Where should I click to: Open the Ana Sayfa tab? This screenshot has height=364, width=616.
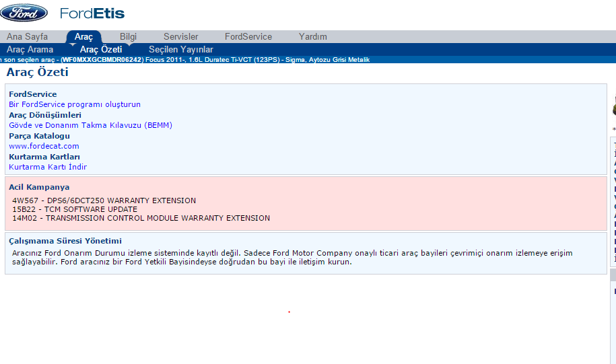coord(27,36)
